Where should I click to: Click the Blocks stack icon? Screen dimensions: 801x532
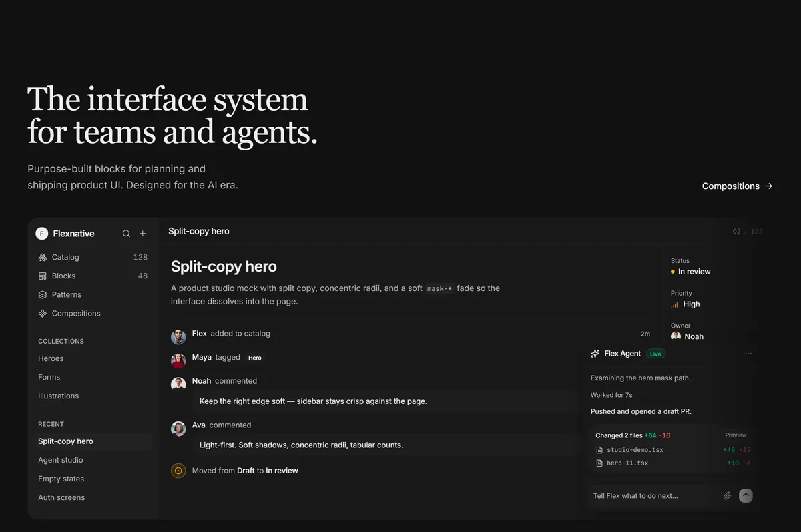click(43, 276)
